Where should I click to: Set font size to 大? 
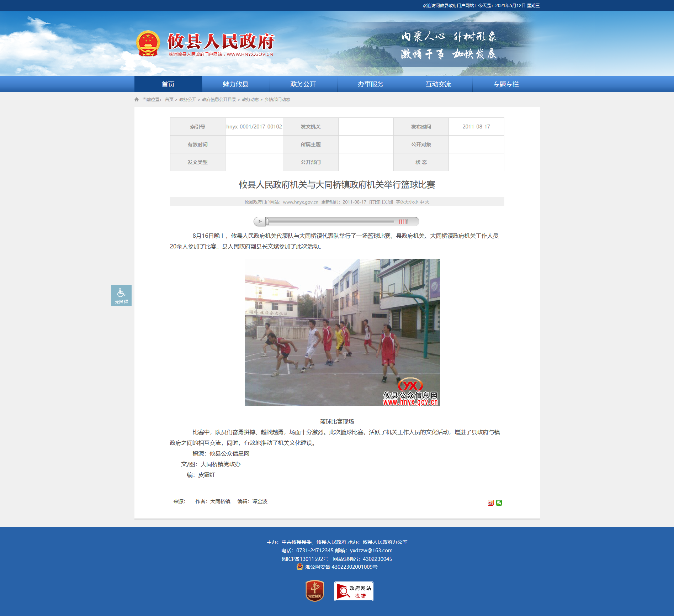point(427,202)
